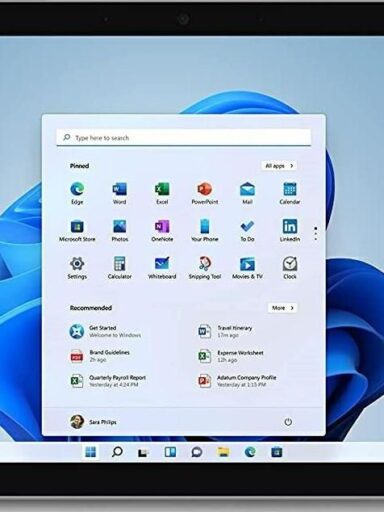The height and width of the screenshot is (512, 384).
Task: Open the Sara Philips account menu
Action: coord(93,422)
